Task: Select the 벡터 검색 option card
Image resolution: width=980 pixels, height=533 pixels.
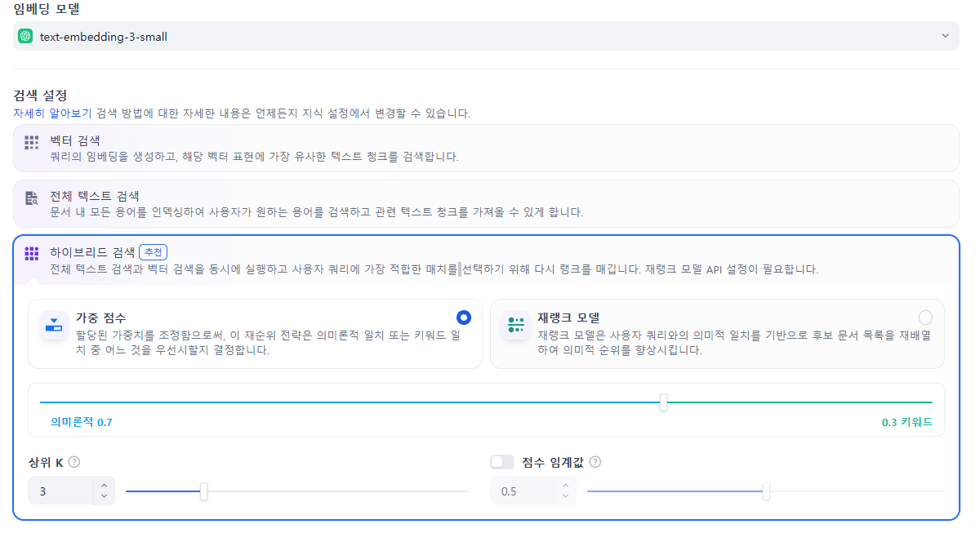Action: (486, 148)
